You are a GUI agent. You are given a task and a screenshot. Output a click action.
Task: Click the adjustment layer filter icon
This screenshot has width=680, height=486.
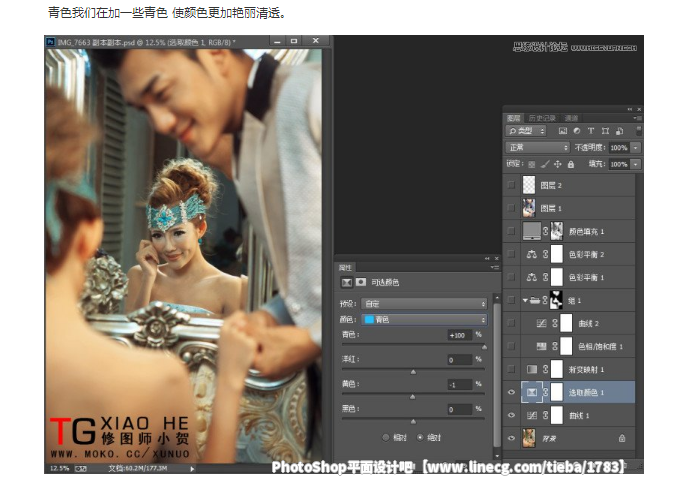coord(576,130)
